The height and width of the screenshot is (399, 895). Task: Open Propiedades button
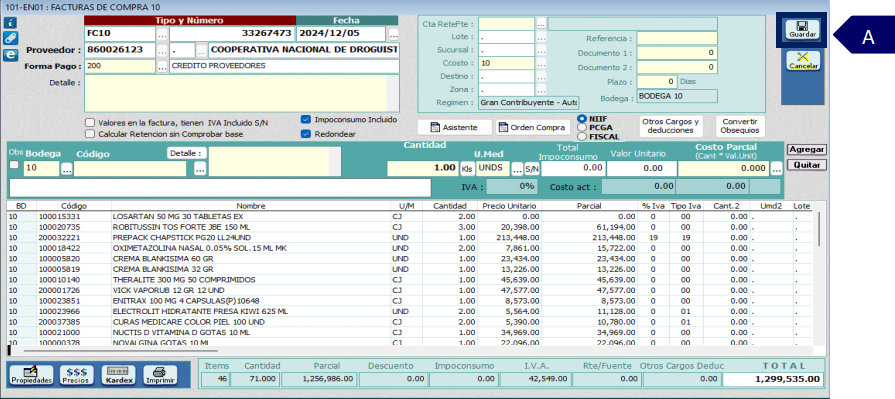pos(31,375)
